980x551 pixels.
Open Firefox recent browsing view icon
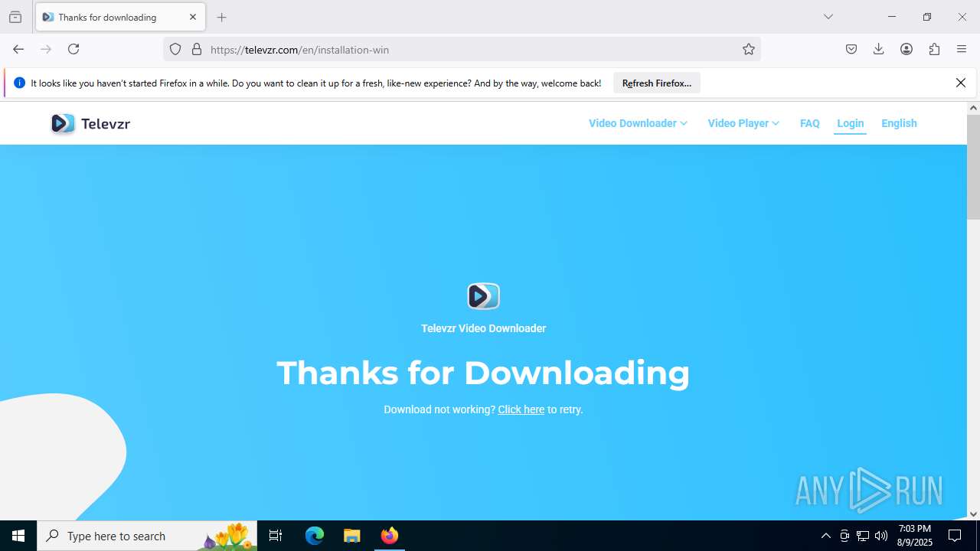point(15,17)
